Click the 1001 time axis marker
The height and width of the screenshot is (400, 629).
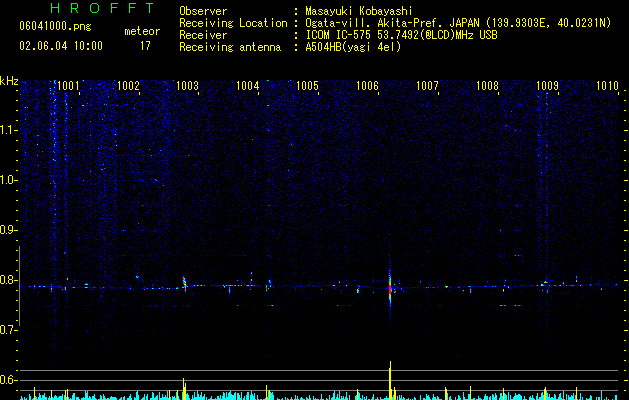point(68,86)
